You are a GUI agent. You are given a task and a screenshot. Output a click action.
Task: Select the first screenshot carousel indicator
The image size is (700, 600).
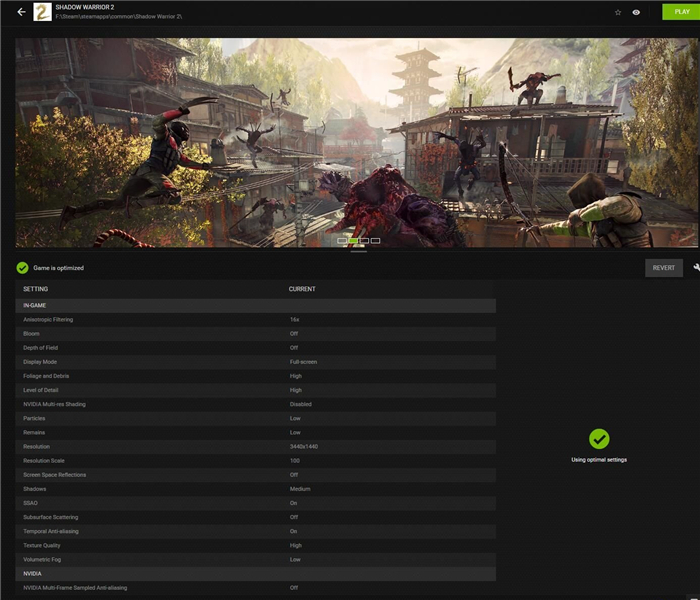(342, 241)
